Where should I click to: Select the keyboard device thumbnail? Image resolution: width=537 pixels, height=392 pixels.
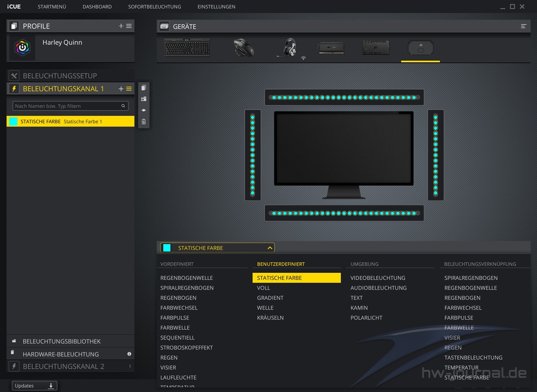187,47
